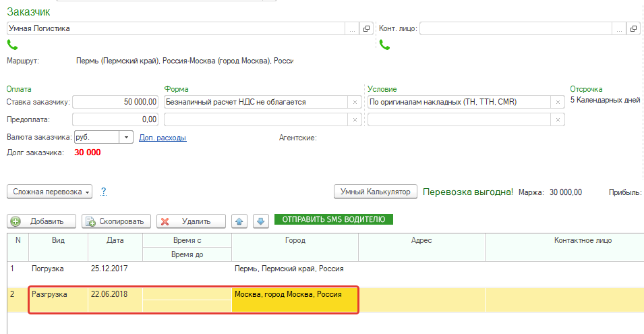Click the red customer debt value 30 000
Viewport: 644px width, 334px height.
[88, 152]
